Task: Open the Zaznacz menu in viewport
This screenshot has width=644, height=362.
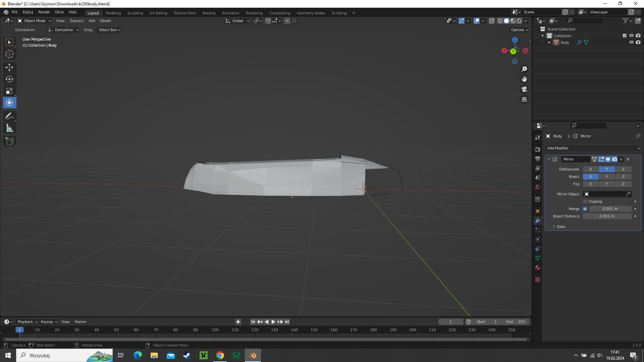Action: [76, 21]
